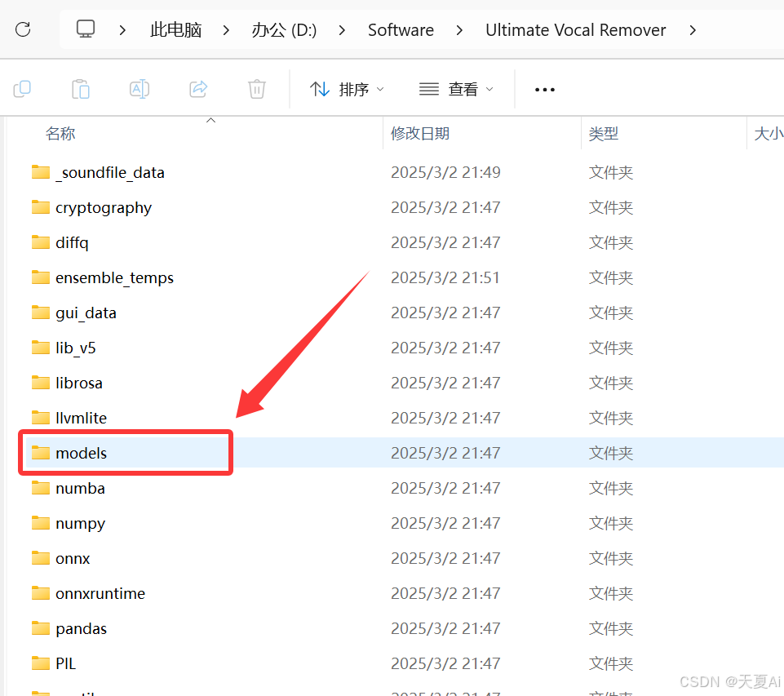784x696 pixels.
Task: Click the Paste icon in toolbar
Action: click(x=81, y=89)
